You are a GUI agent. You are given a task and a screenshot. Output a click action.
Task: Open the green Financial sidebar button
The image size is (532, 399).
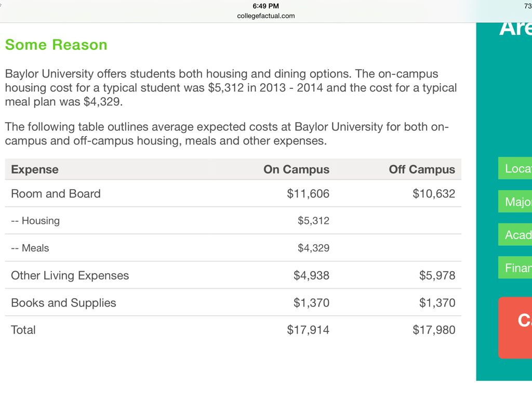click(515, 268)
